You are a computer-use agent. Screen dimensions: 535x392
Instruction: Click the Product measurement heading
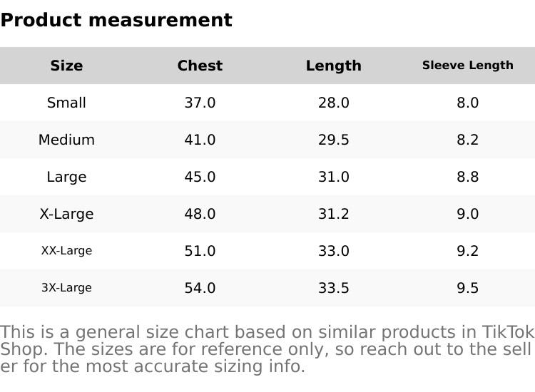[116, 21]
